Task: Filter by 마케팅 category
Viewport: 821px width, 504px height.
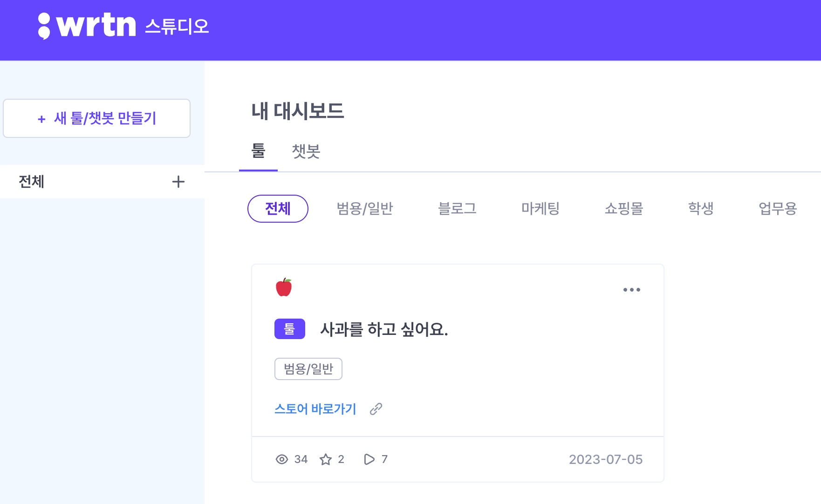Action: point(540,208)
